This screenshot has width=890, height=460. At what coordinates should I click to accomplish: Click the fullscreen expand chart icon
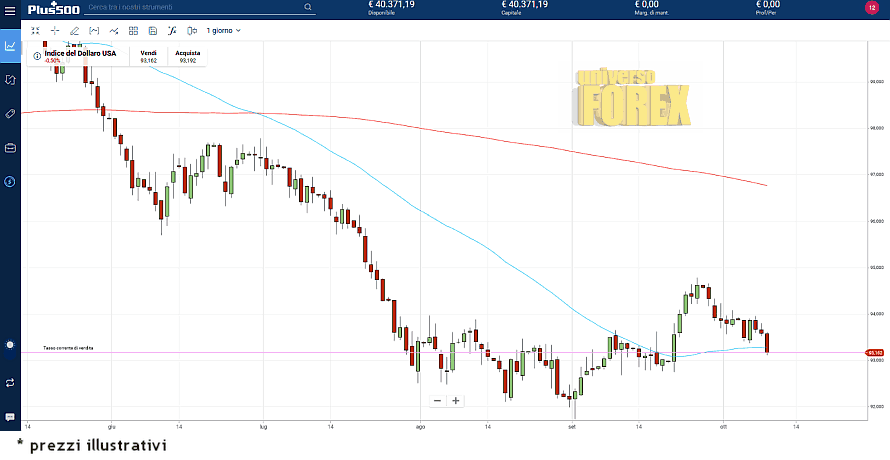click(36, 30)
